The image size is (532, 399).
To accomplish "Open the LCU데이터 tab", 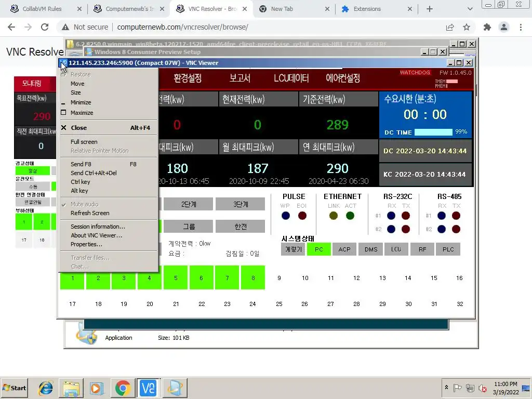I will (x=291, y=78).
